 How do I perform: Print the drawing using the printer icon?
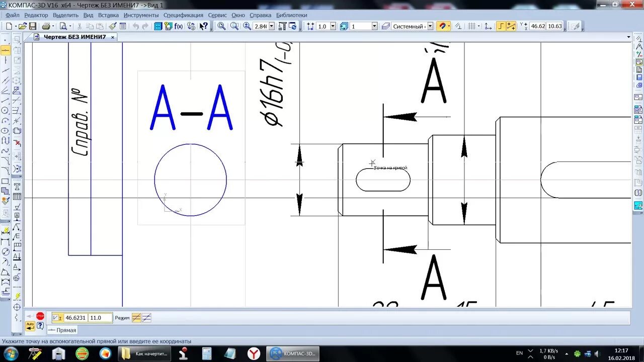[46, 26]
